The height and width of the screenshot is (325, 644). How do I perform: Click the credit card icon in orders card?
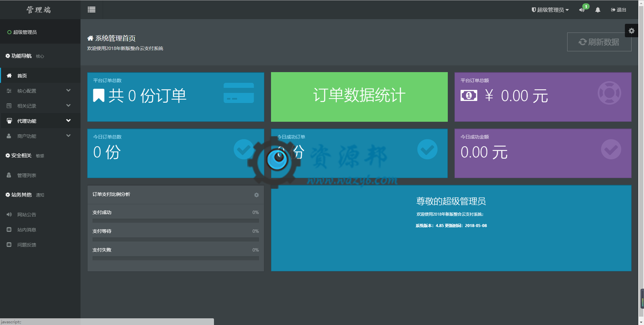click(239, 93)
